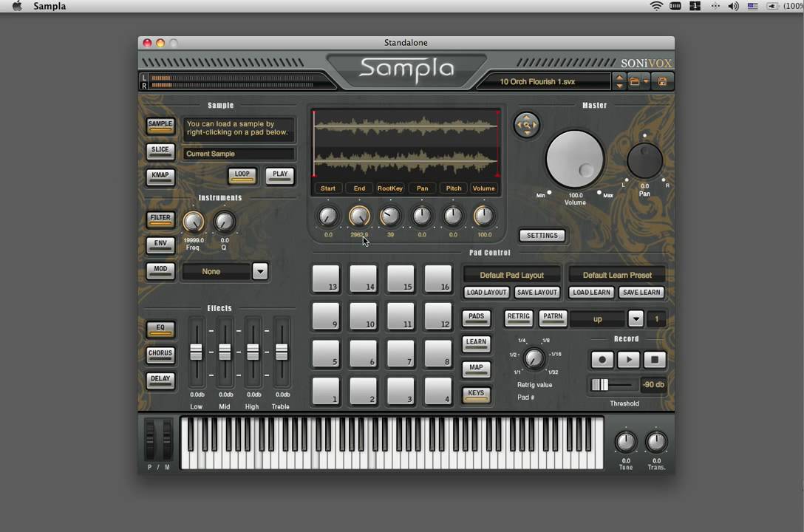This screenshot has height=532, width=804.
Task: Click the Volume tab under waveform
Action: click(x=484, y=188)
